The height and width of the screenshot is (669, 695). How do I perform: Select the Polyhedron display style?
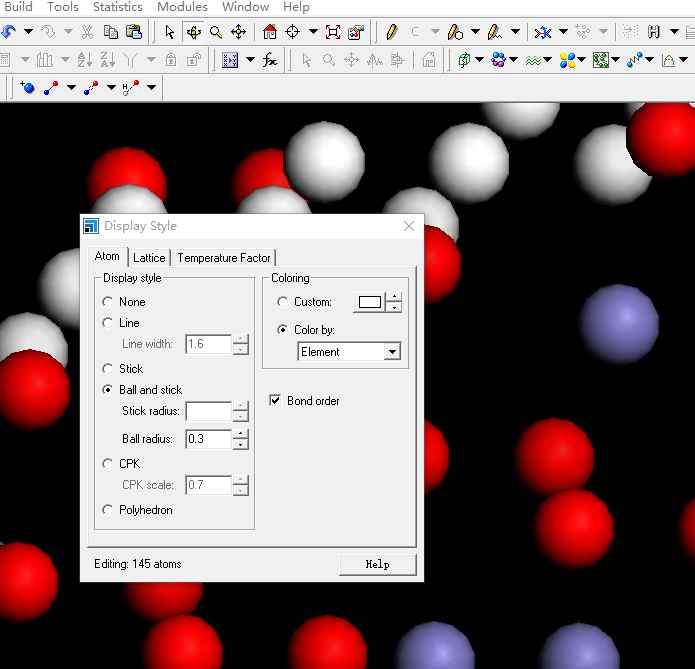109,510
